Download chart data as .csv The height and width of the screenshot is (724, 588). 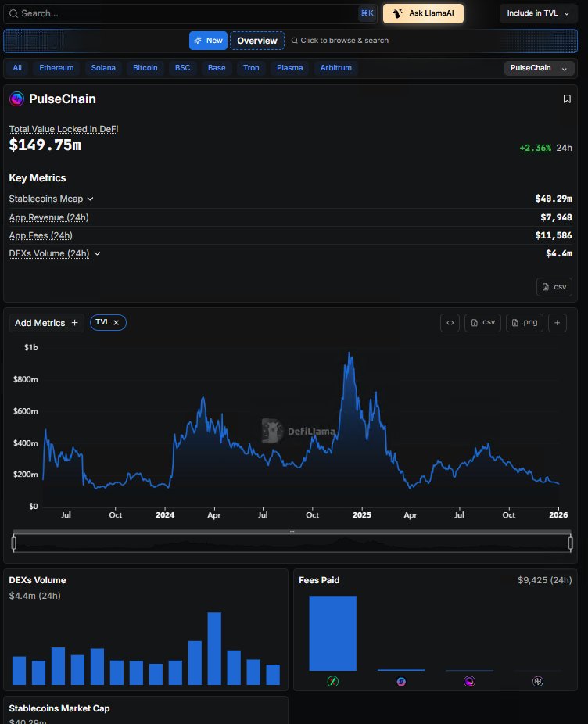point(482,323)
